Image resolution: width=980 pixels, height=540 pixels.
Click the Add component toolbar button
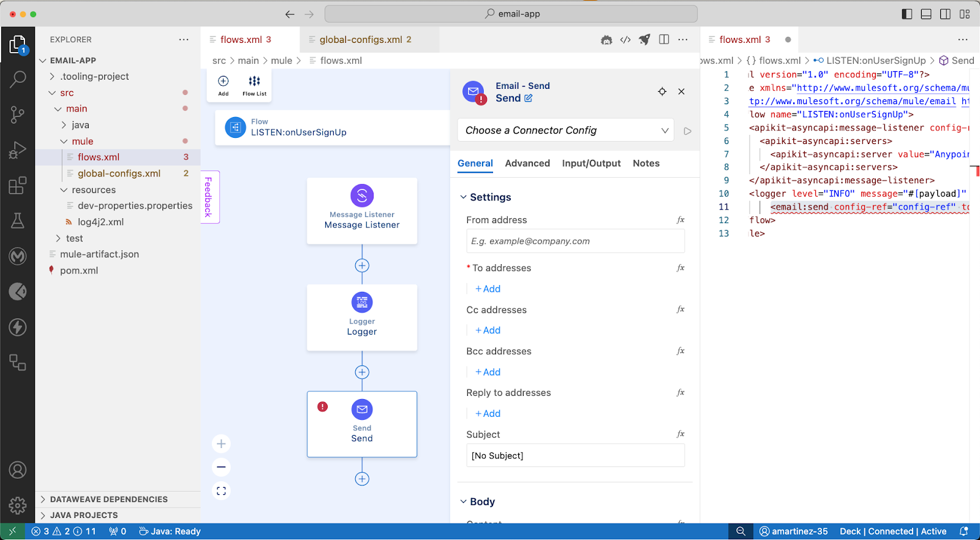(224, 86)
